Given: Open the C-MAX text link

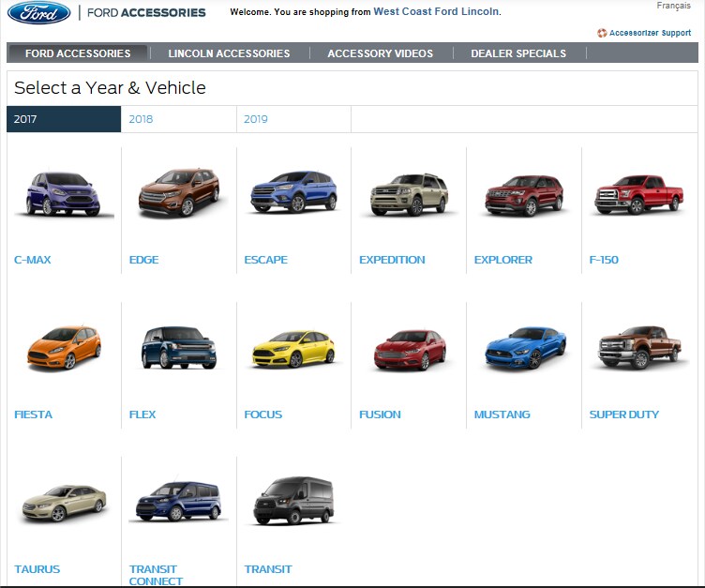Looking at the screenshot, I should point(33,260).
